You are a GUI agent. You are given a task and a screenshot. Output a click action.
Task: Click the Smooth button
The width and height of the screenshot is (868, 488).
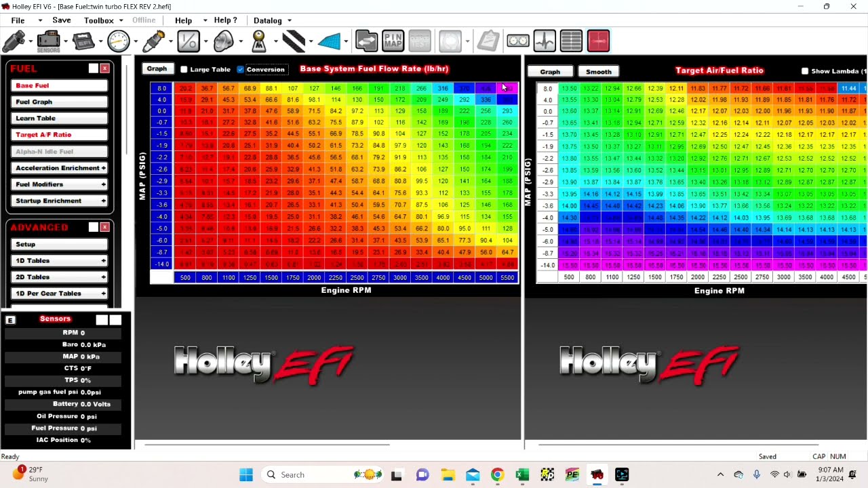[x=598, y=71]
